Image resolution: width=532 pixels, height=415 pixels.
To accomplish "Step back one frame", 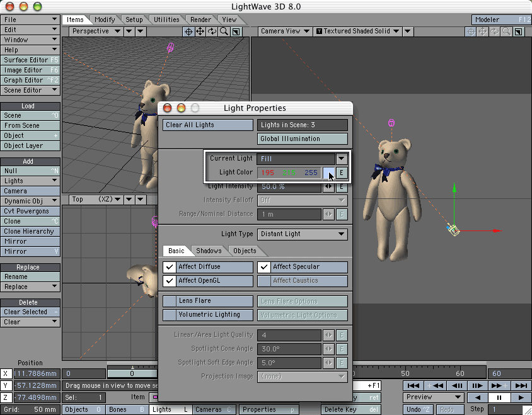I will [x=456, y=385].
